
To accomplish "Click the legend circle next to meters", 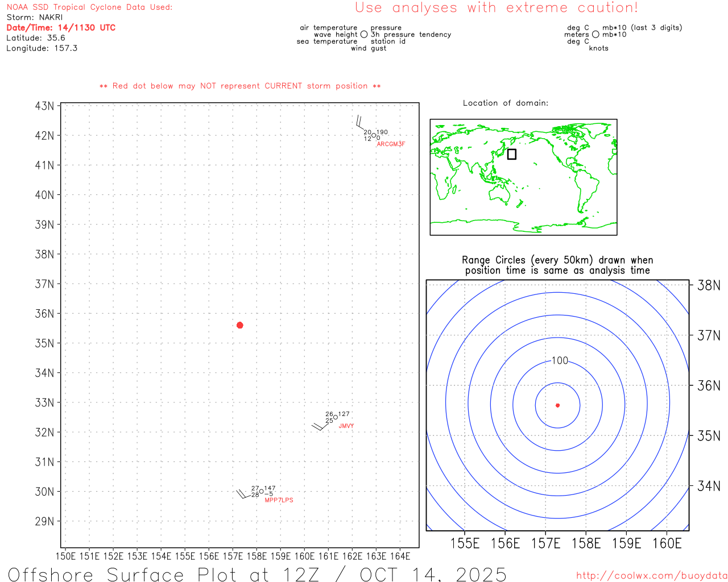I will (595, 35).
